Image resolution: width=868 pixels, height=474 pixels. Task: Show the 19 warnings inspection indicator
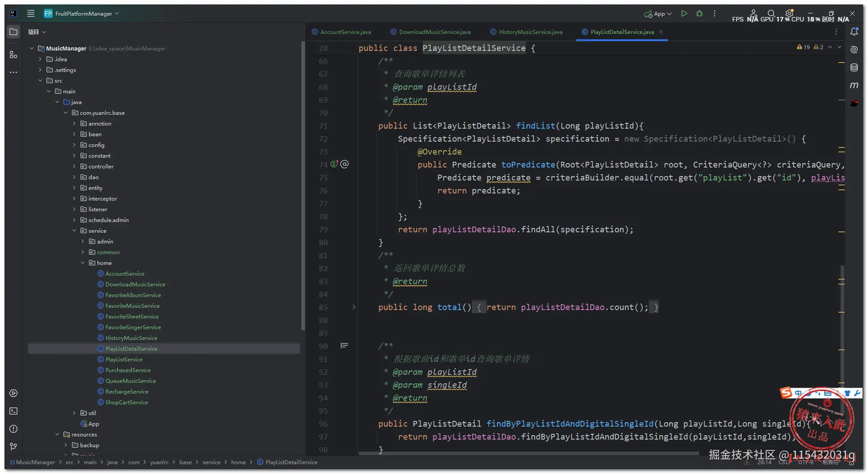tap(804, 47)
